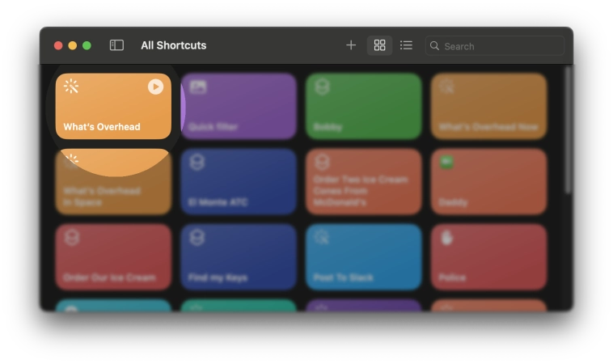The image size is (613, 364).
Task: Add a new shortcut with plus icon
Action: (x=351, y=45)
